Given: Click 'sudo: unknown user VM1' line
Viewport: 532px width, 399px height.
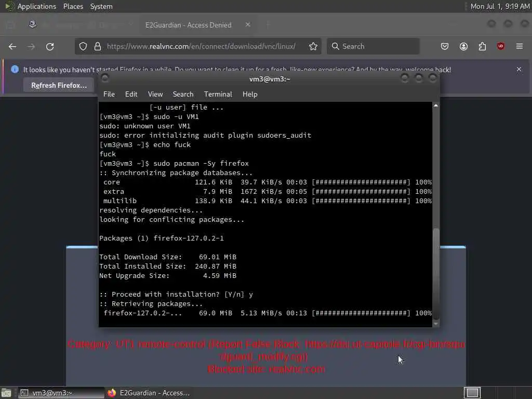Looking at the screenshot, I should tap(145, 126).
